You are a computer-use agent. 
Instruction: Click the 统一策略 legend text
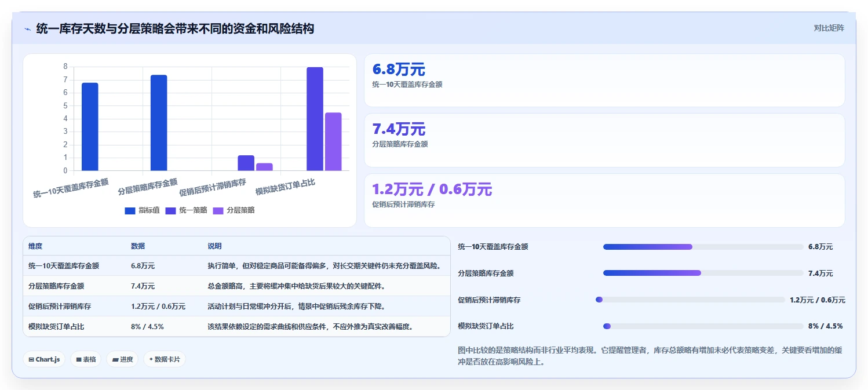194,210
